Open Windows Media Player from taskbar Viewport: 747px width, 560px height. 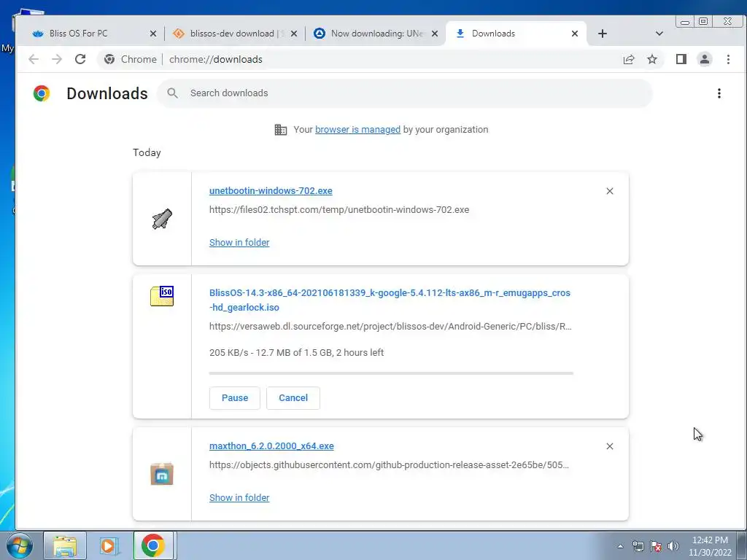[x=109, y=545]
